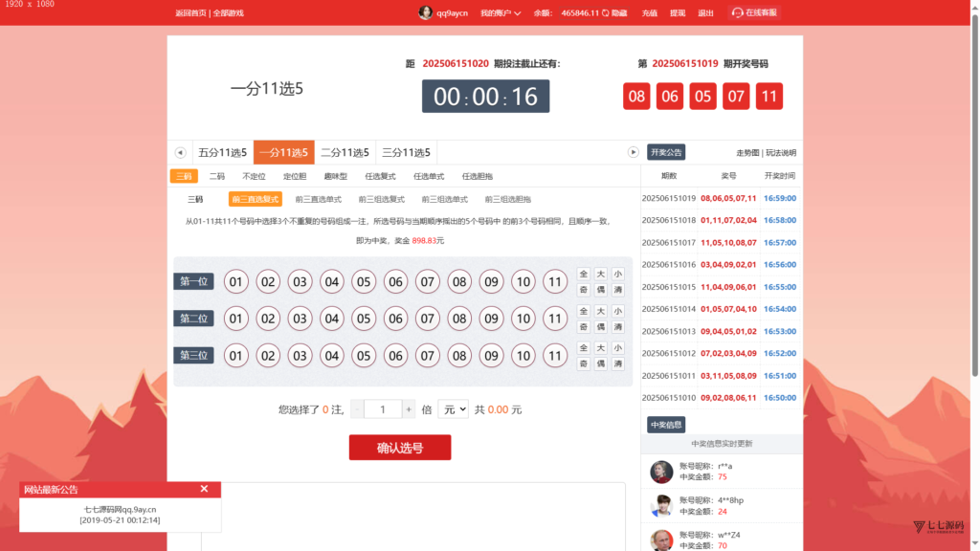Select the 任选复式 play category tab
This screenshot has width=980, height=551.
coord(380,176)
